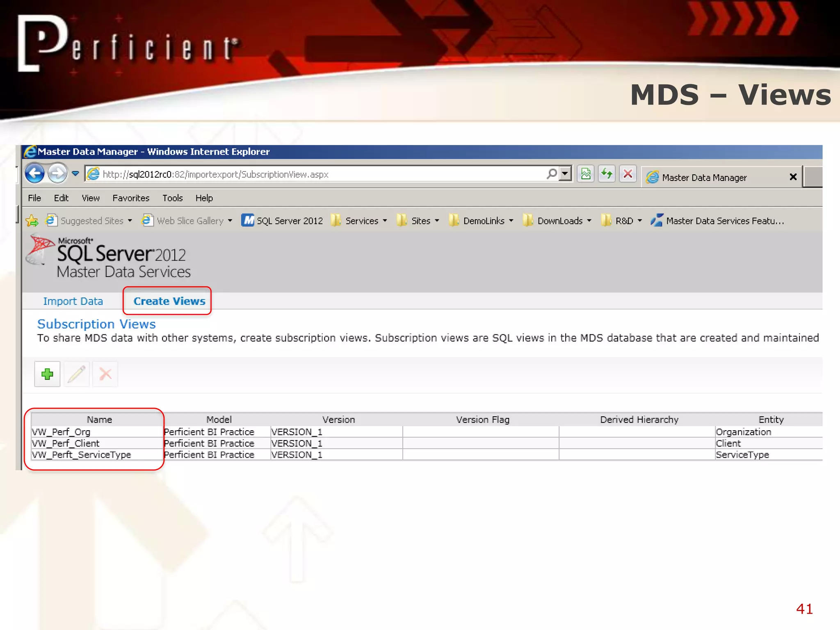This screenshot has height=630, width=840.
Task: Open SQL Server 2012 favorite link
Action: (x=282, y=221)
